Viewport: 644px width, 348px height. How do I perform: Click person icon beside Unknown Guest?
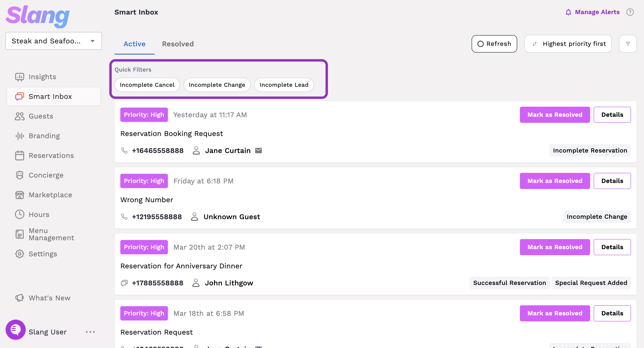(x=195, y=217)
